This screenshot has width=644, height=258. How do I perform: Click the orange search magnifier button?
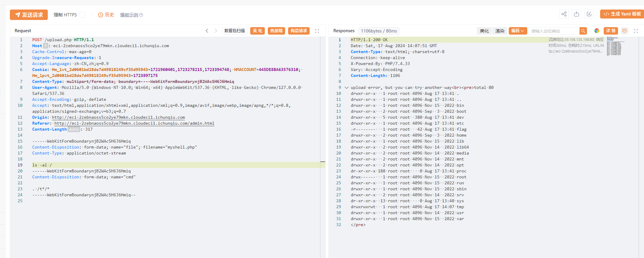coord(583,31)
